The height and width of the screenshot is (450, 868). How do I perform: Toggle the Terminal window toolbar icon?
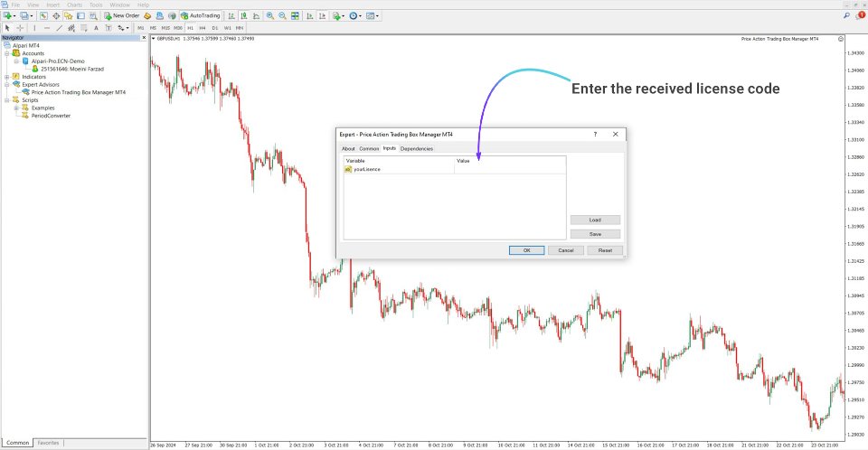point(80,16)
